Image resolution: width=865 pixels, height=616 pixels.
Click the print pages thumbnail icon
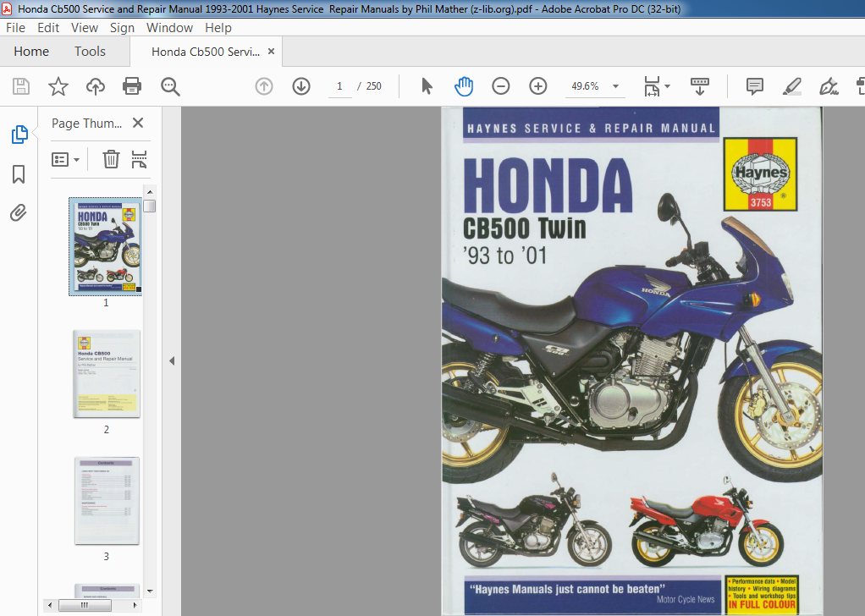pos(139,159)
